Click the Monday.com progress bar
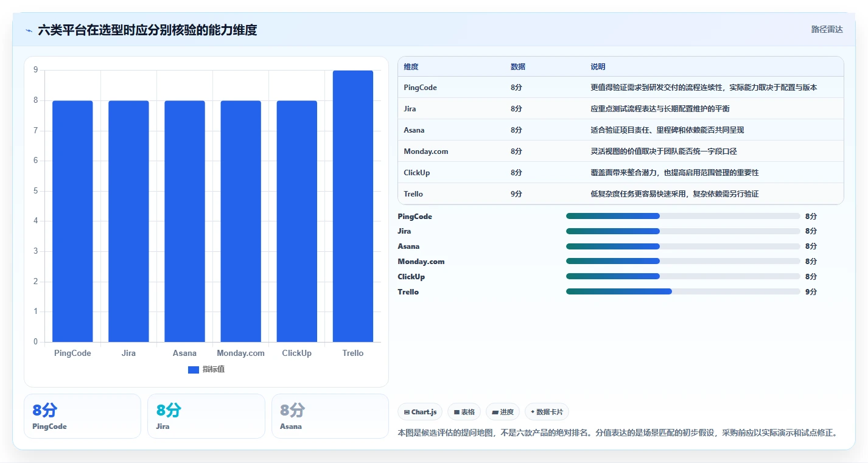The height and width of the screenshot is (463, 868). pyautogui.click(x=683, y=261)
